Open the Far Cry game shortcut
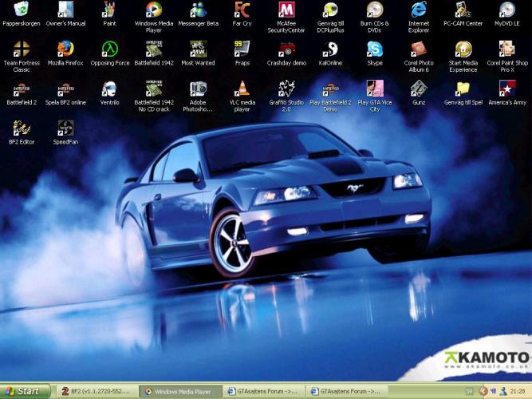The image size is (532, 399). [242, 10]
